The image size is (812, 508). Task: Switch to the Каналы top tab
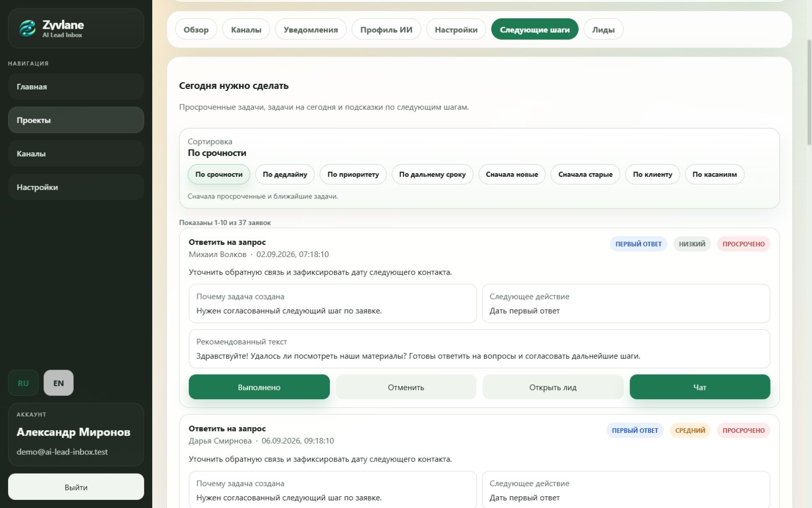[246, 29]
